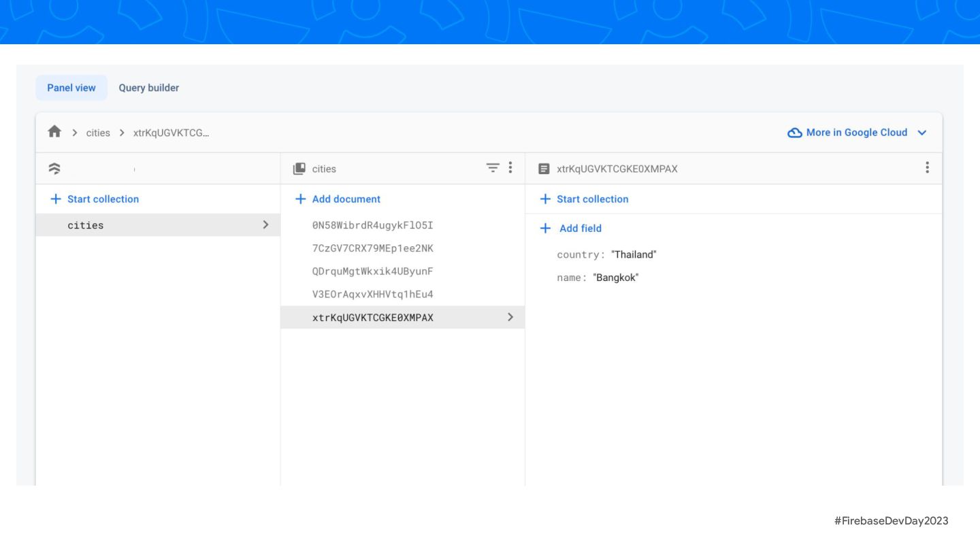980x551 pixels.
Task: Click Start collection in the document panel
Action: [x=584, y=199]
